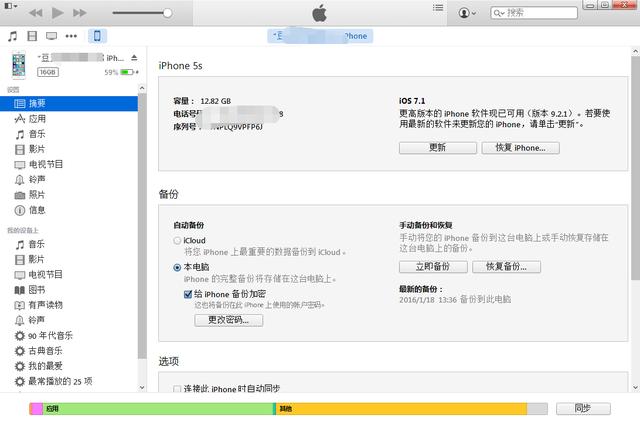Viewport: 640px width, 425px height.
Task: Open 图书 on the device
Action: pos(69,290)
